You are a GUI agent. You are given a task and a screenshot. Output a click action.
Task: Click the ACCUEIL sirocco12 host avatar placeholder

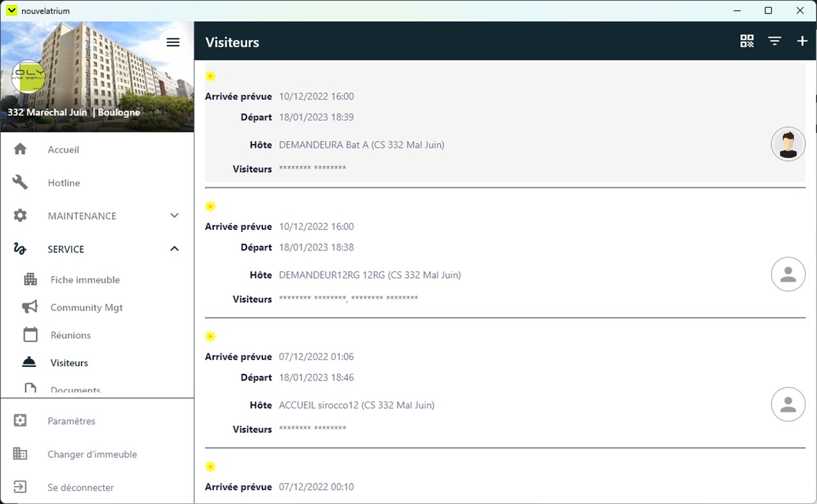click(788, 404)
